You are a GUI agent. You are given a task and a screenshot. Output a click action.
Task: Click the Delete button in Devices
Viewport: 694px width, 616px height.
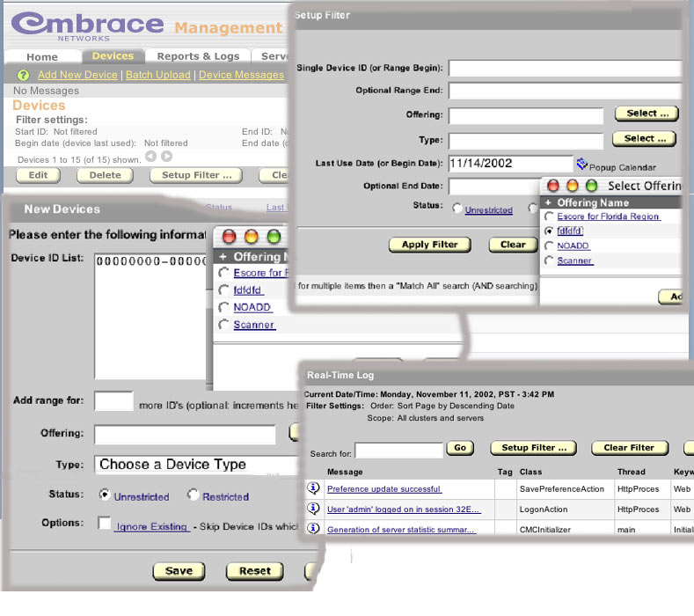[105, 175]
